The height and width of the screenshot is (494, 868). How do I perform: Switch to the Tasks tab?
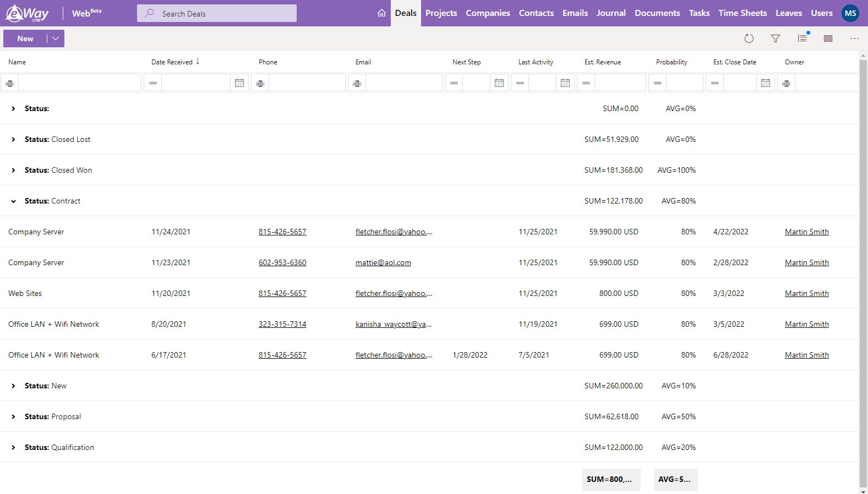(x=699, y=13)
